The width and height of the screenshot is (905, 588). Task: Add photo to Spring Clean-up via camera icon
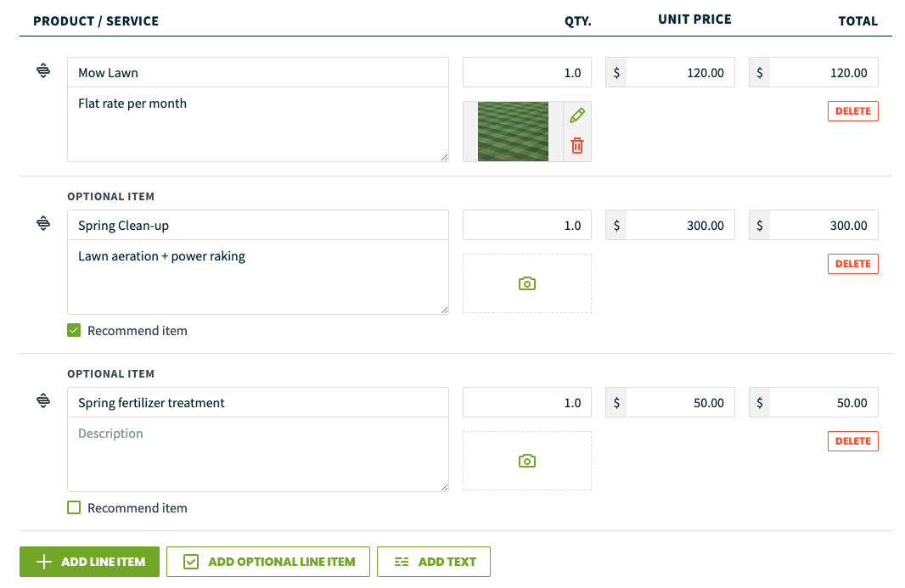[x=527, y=284]
